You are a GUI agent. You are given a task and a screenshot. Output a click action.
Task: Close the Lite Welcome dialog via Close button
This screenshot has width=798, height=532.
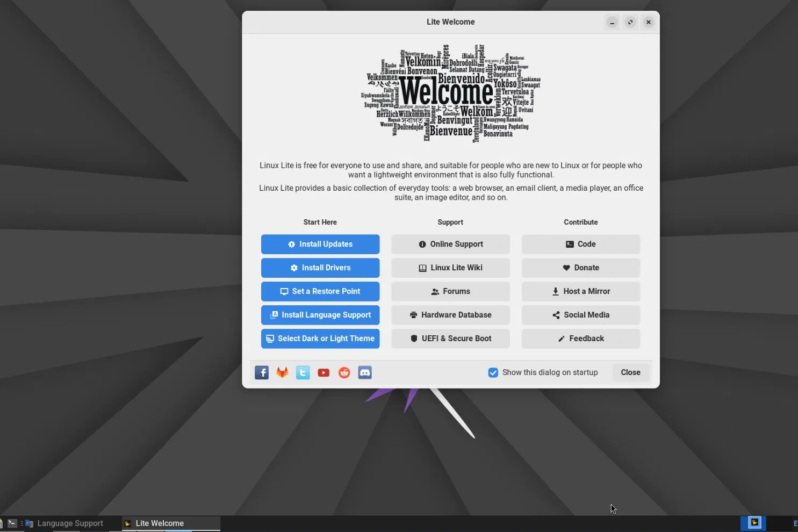tap(630, 372)
